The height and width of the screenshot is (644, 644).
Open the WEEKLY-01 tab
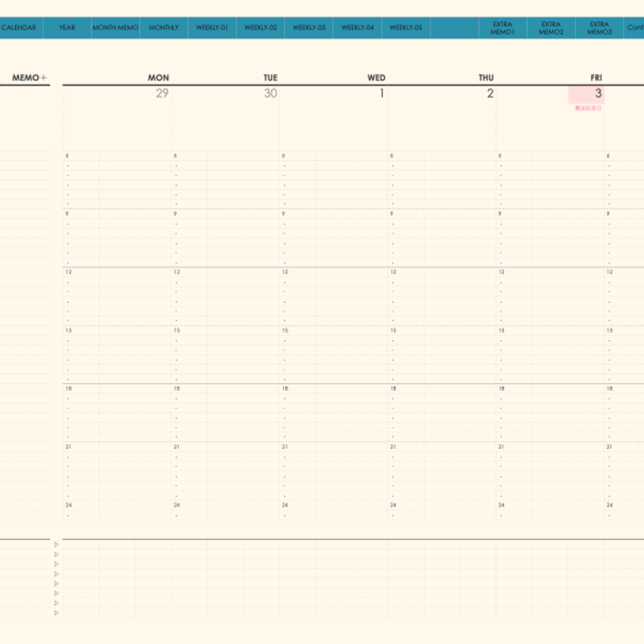click(x=212, y=27)
